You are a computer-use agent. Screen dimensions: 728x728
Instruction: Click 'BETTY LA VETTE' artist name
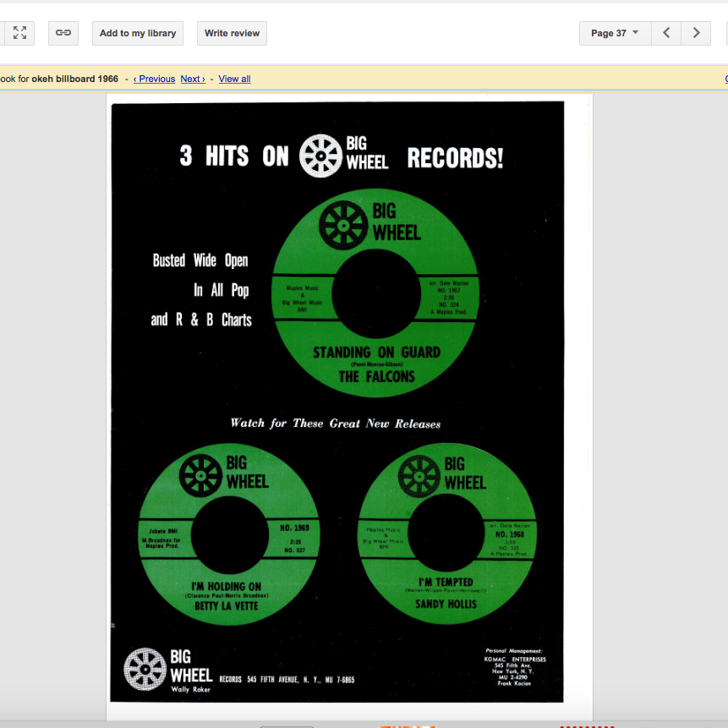point(226,606)
